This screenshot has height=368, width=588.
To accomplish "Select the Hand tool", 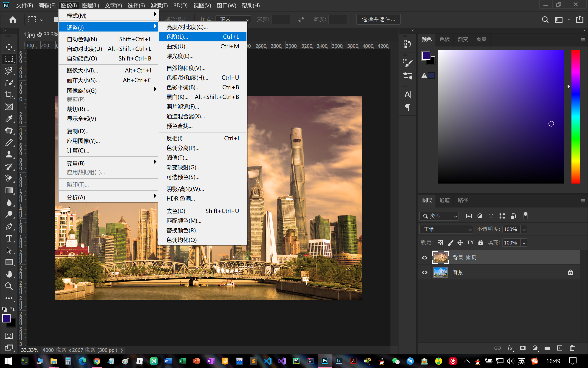I will [x=9, y=274].
